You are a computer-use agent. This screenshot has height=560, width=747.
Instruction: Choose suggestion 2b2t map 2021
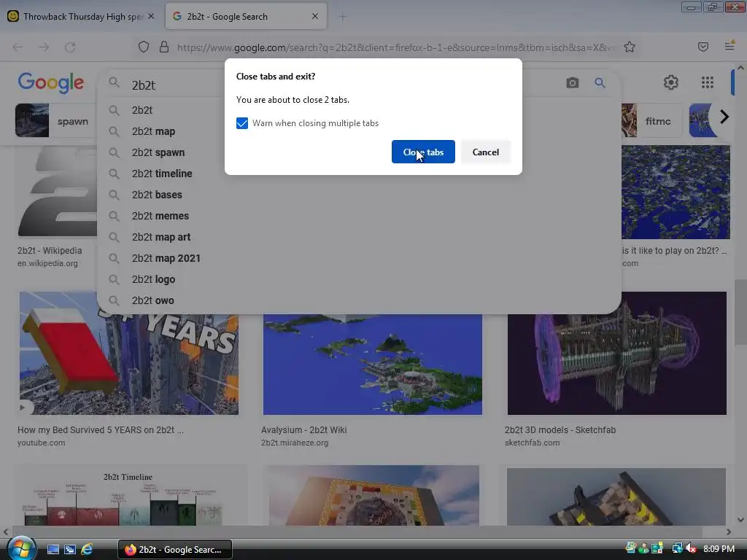point(166,258)
